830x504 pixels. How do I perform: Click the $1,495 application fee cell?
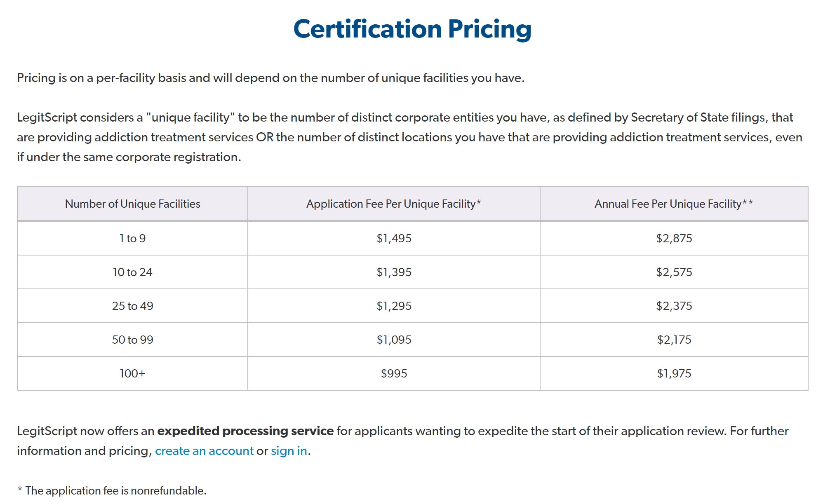pos(394,238)
